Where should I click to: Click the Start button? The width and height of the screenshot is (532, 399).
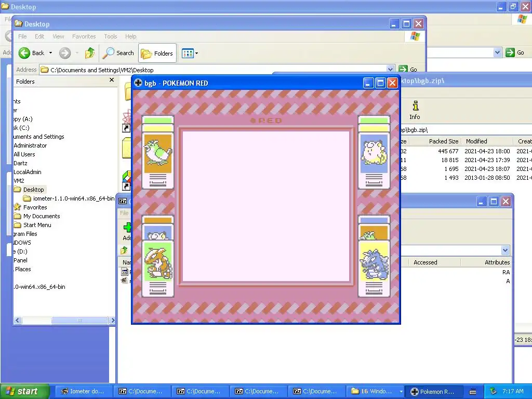(24, 392)
